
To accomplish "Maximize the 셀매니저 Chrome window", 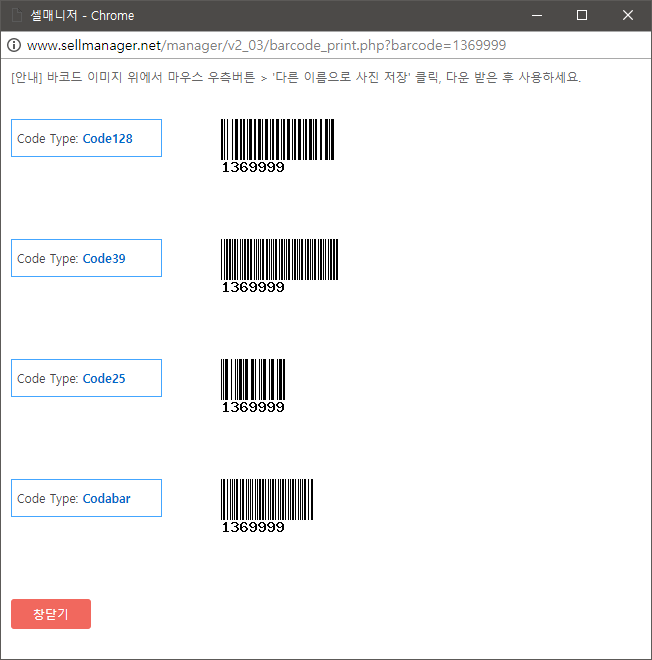I will [582, 16].
